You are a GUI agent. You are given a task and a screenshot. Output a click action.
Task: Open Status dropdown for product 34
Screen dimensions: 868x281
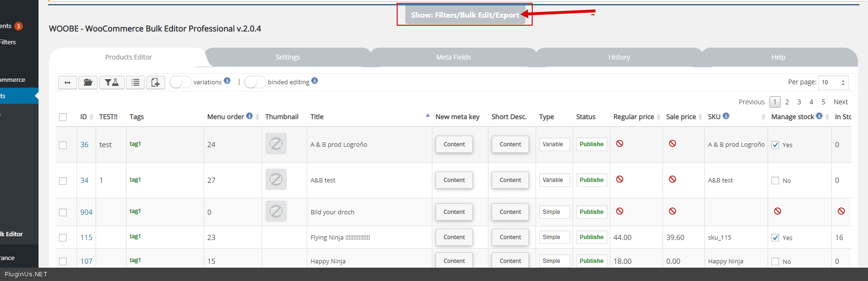[x=592, y=180]
